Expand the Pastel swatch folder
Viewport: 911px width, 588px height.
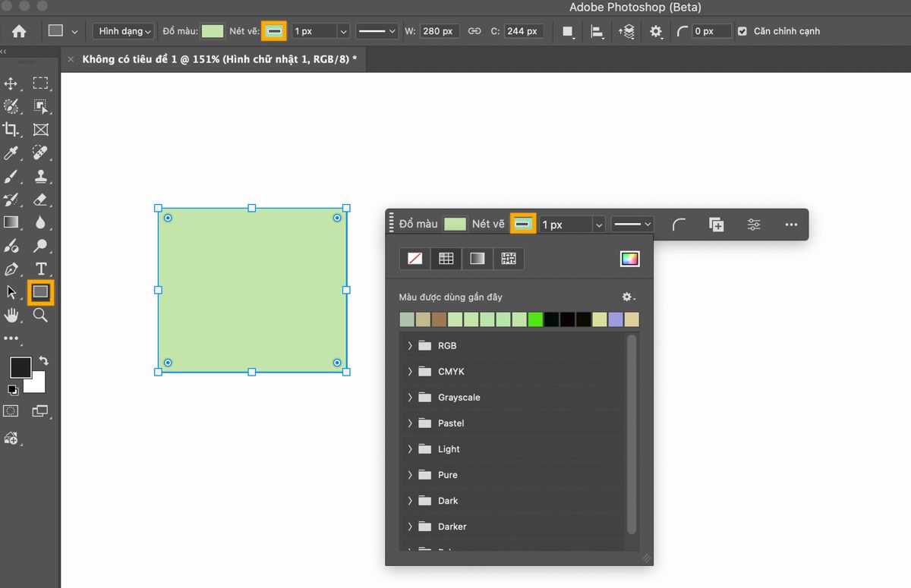pyautogui.click(x=410, y=423)
